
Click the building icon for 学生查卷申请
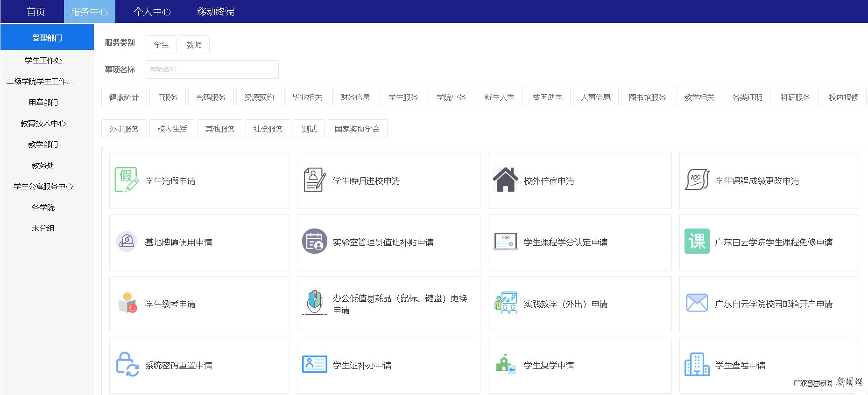(697, 364)
